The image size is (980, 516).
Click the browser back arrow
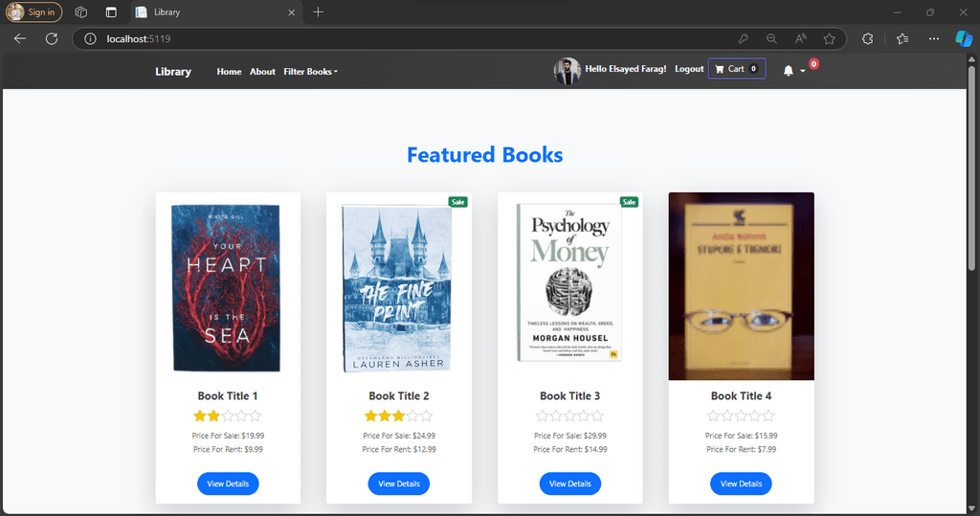(x=20, y=39)
